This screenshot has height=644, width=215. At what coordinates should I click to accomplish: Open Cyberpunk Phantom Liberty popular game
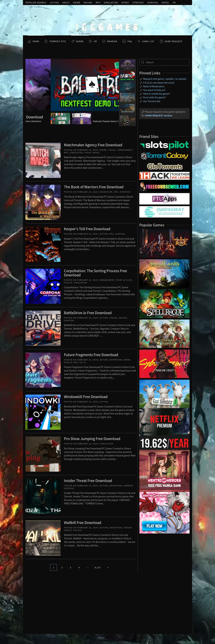pyautogui.click(x=164, y=364)
